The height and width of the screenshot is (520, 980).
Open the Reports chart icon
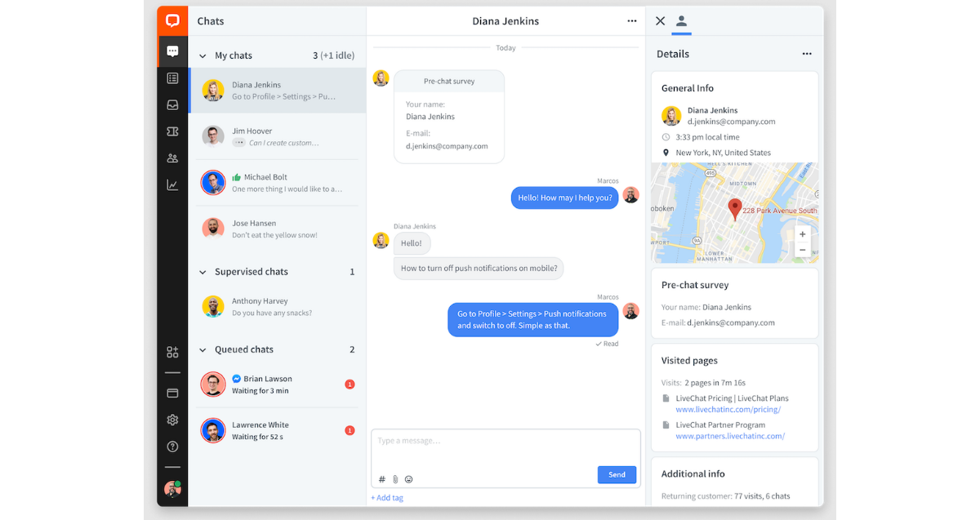point(172,184)
